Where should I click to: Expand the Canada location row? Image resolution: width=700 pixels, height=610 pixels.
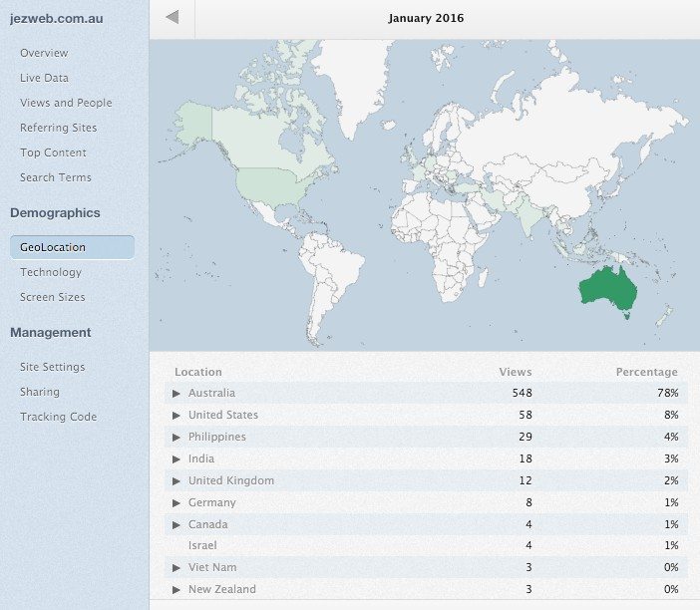[176, 525]
